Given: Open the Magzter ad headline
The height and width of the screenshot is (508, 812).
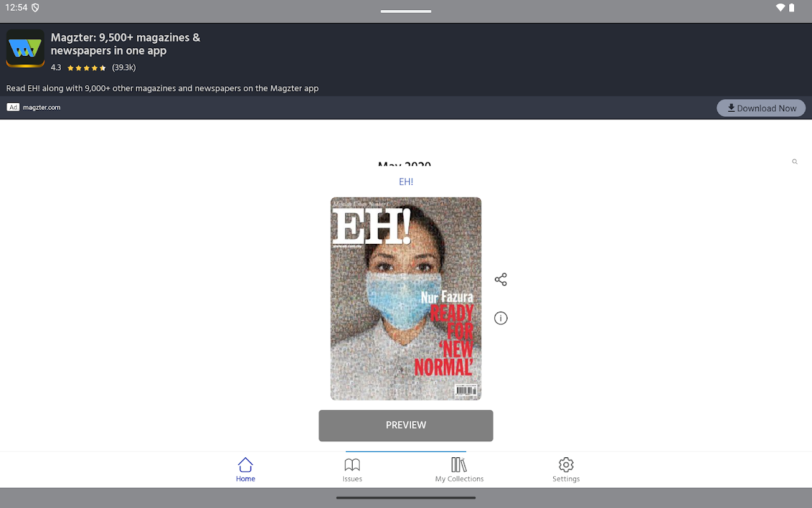Looking at the screenshot, I should tap(126, 44).
